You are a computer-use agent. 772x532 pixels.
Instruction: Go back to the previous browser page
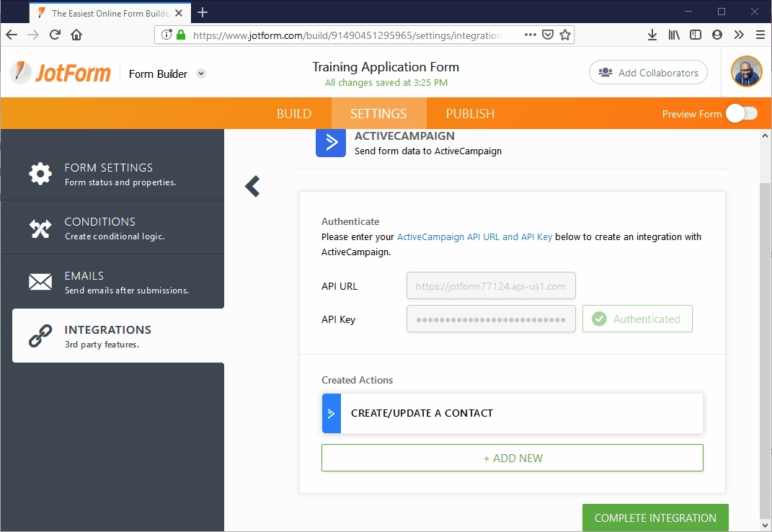12,35
